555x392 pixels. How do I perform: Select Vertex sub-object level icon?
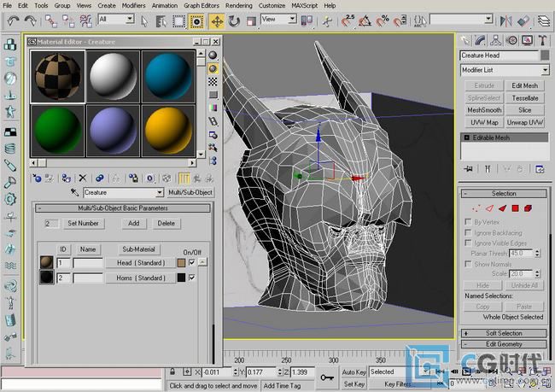476,208
